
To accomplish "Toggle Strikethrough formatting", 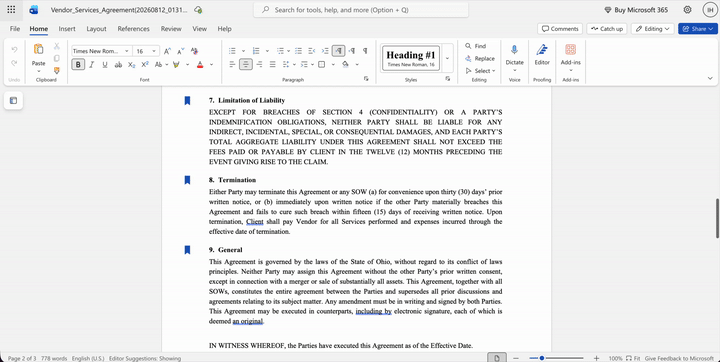I will [x=118, y=65].
